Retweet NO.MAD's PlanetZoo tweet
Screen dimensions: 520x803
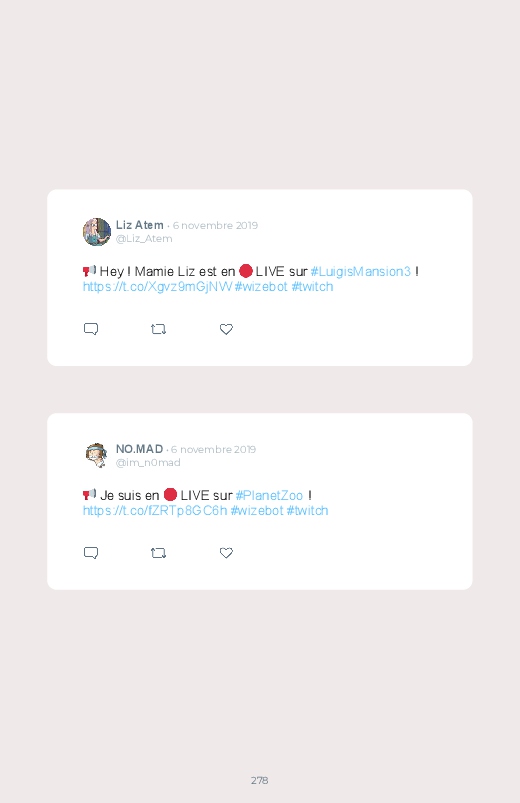click(158, 553)
